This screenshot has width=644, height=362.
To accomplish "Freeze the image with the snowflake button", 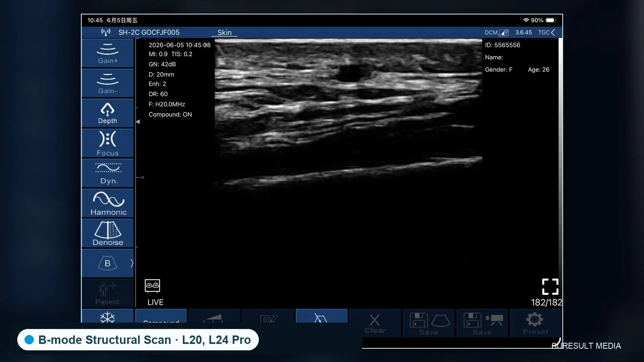I will (x=107, y=317).
